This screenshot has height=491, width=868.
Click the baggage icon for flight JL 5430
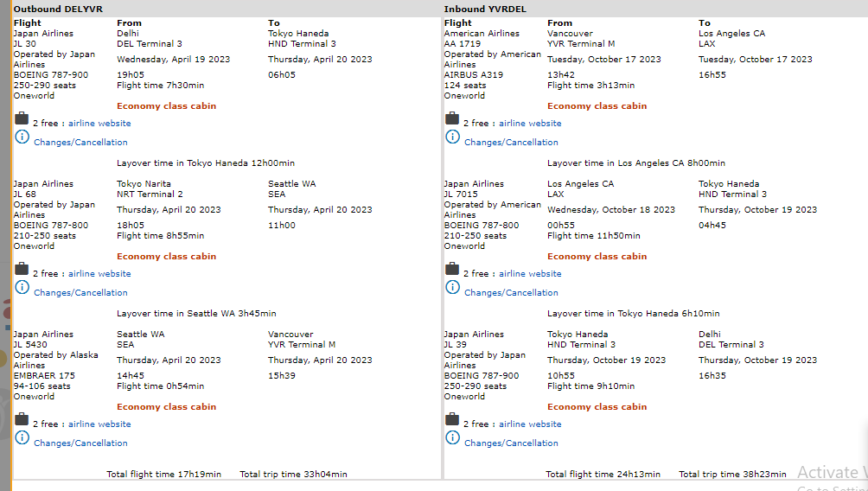[x=22, y=419]
